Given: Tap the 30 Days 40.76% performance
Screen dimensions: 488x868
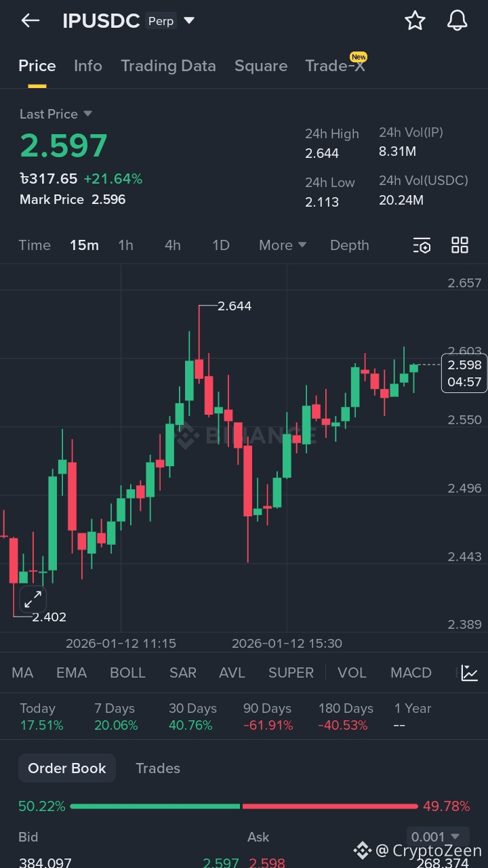Looking at the screenshot, I should 192,717.
